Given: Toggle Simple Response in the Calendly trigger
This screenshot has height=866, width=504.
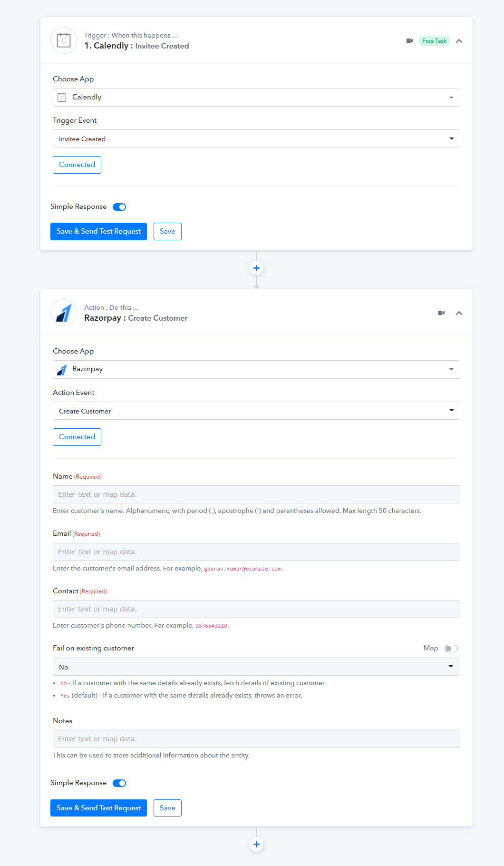Looking at the screenshot, I should click(119, 207).
